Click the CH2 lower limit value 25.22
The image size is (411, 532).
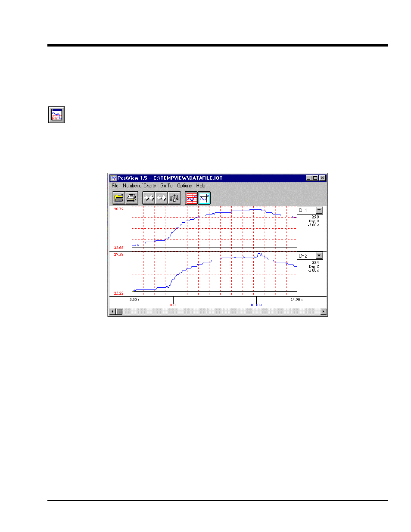(x=118, y=293)
